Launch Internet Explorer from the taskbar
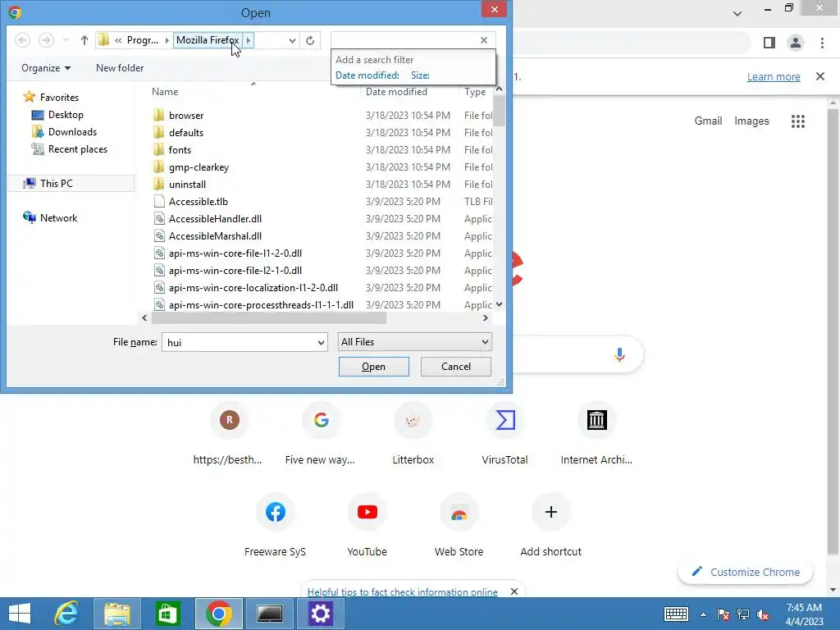The height and width of the screenshot is (630, 840). [x=67, y=614]
